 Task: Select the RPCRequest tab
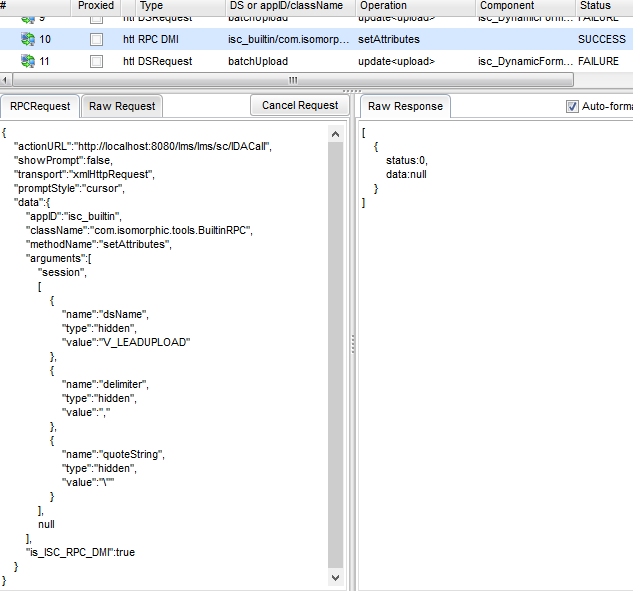(39, 106)
